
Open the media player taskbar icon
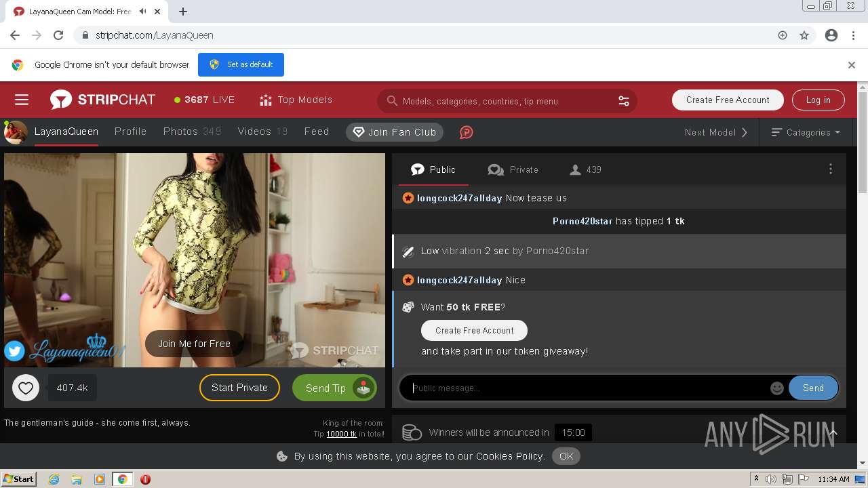coord(100,479)
